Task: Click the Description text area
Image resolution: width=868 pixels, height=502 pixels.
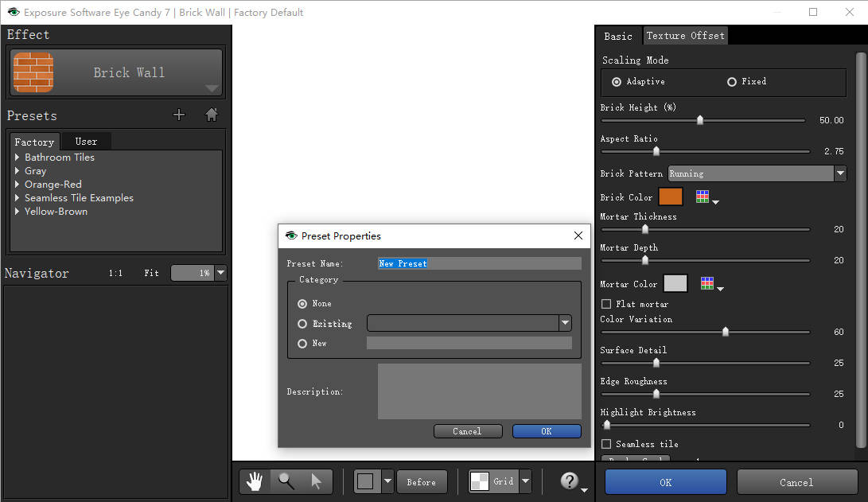Action: coord(479,391)
